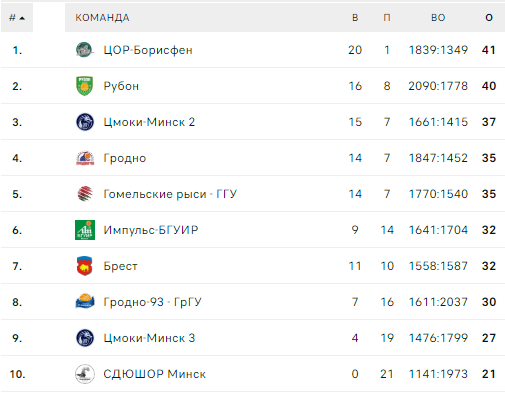The height and width of the screenshot is (393, 505).
Task: Open the Гродно-93 - ГрГУ team link
Action: [152, 302]
